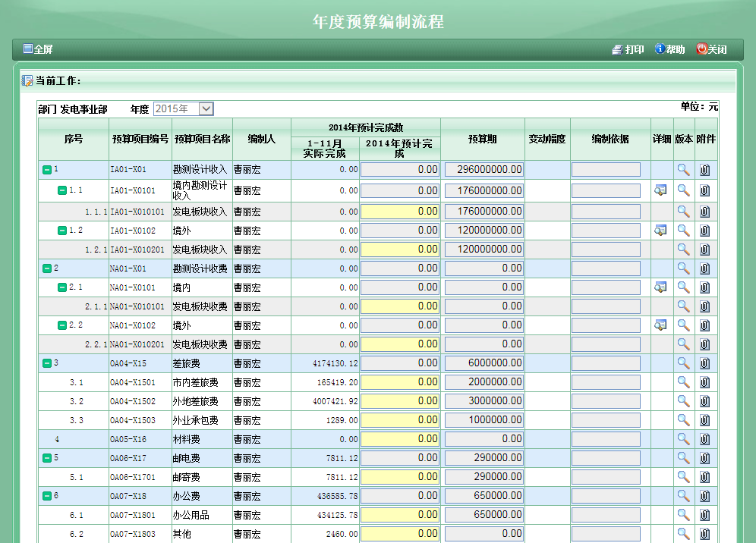Click the 全屏 fullscreen button
The width and height of the screenshot is (756, 543).
(38, 49)
